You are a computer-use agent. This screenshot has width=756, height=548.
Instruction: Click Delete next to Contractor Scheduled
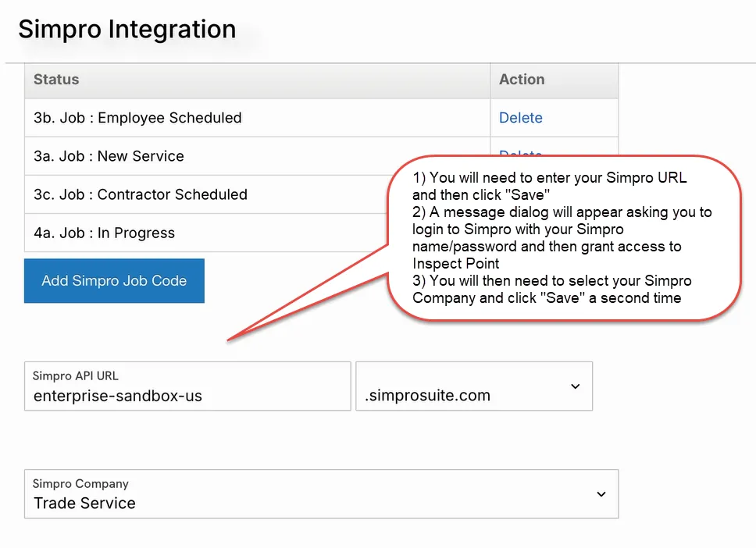pos(520,194)
